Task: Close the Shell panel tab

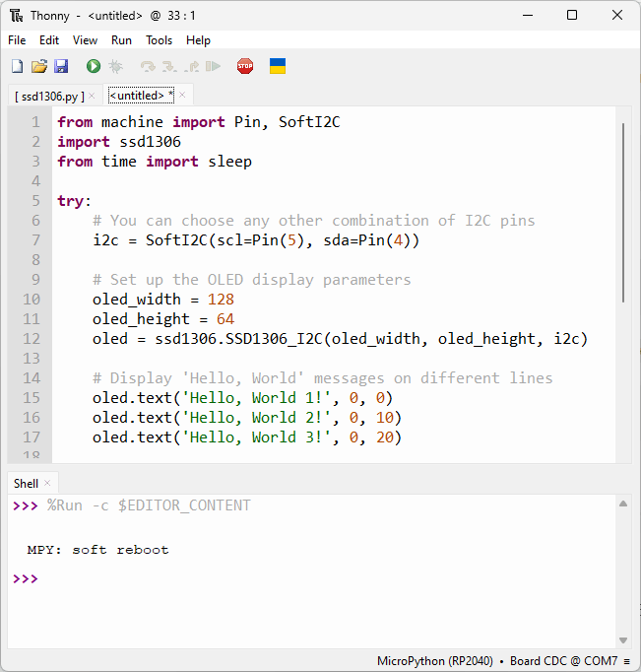Action: 47,483
